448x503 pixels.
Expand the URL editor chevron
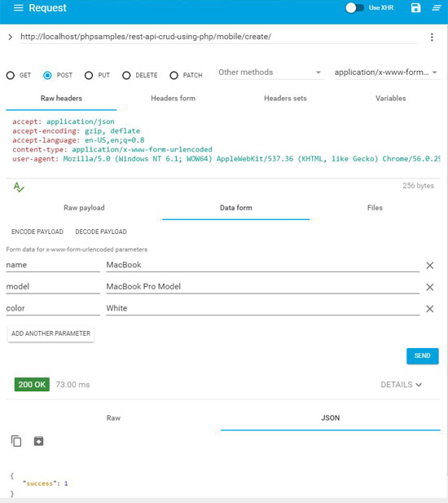(x=11, y=37)
